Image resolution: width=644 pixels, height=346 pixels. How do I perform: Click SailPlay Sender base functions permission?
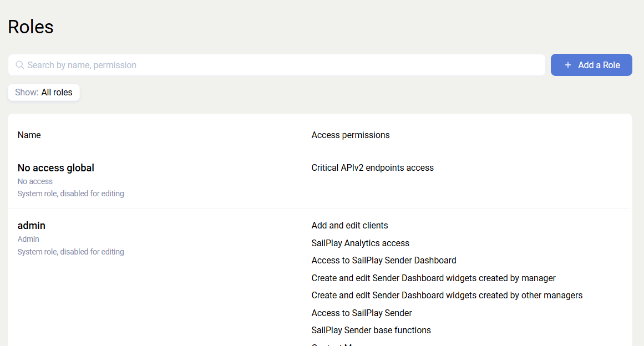point(371,330)
